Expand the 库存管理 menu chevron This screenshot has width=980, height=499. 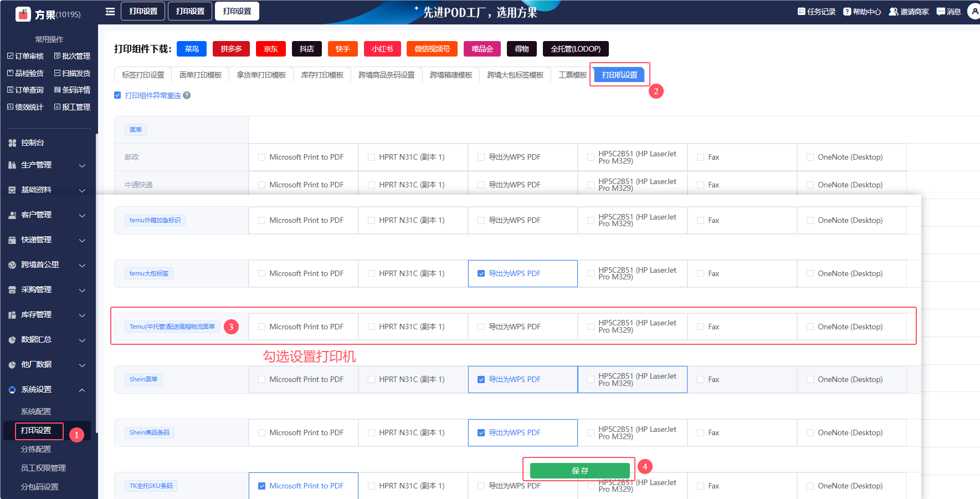pyautogui.click(x=82, y=315)
